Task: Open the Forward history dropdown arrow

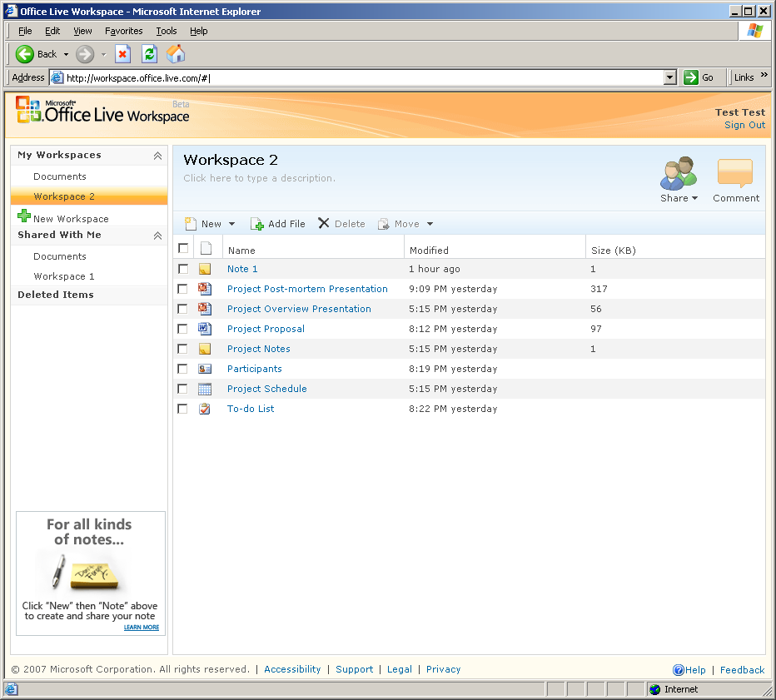Action: [x=103, y=54]
